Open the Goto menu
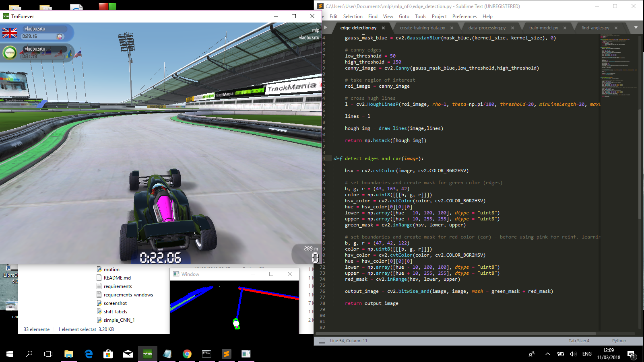Viewport: 644px width, 362px height. [x=404, y=16]
